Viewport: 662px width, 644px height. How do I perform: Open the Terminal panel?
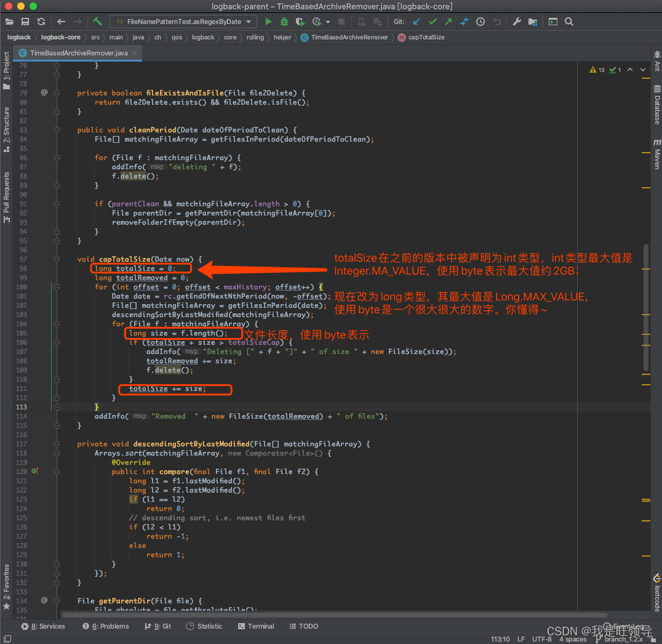(256, 626)
